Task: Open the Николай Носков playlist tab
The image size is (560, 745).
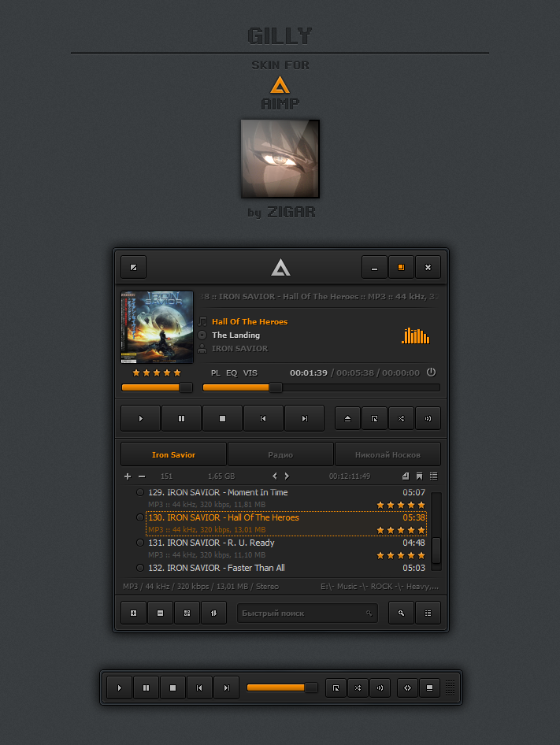Action: pos(388,454)
